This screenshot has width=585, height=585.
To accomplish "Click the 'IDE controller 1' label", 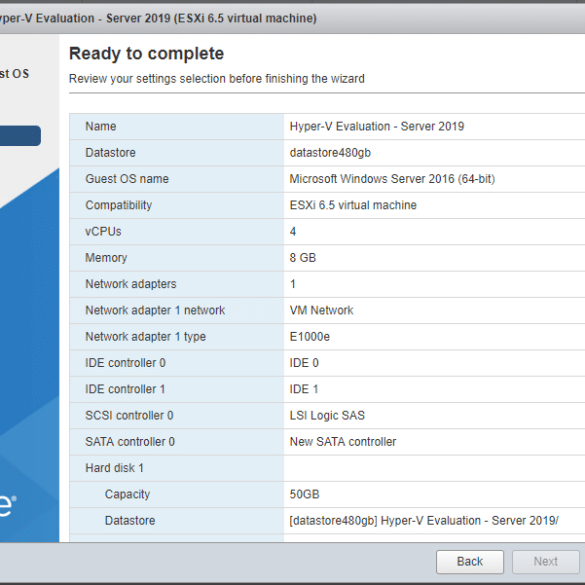I will (x=125, y=389).
